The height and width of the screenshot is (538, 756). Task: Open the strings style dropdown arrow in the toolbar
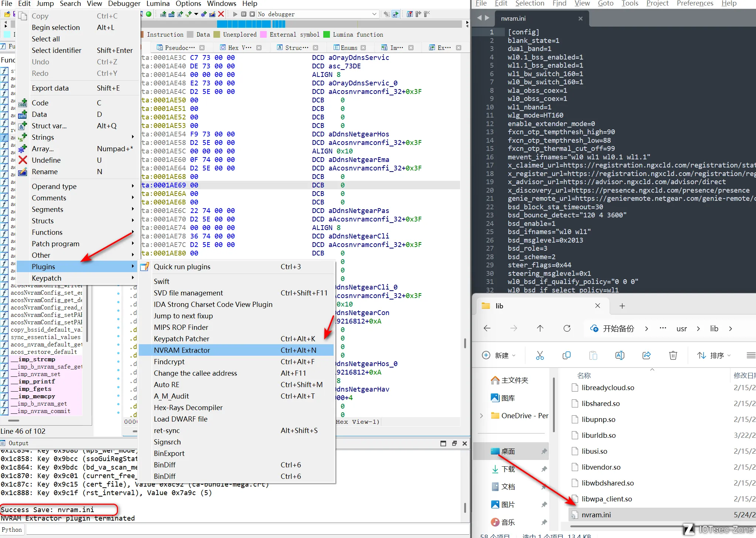pos(196,14)
